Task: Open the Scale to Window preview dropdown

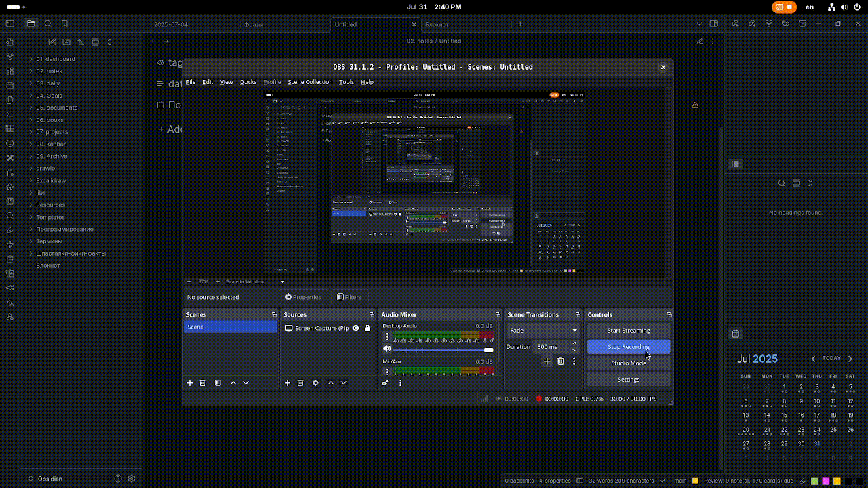Action: pyautogui.click(x=256, y=281)
